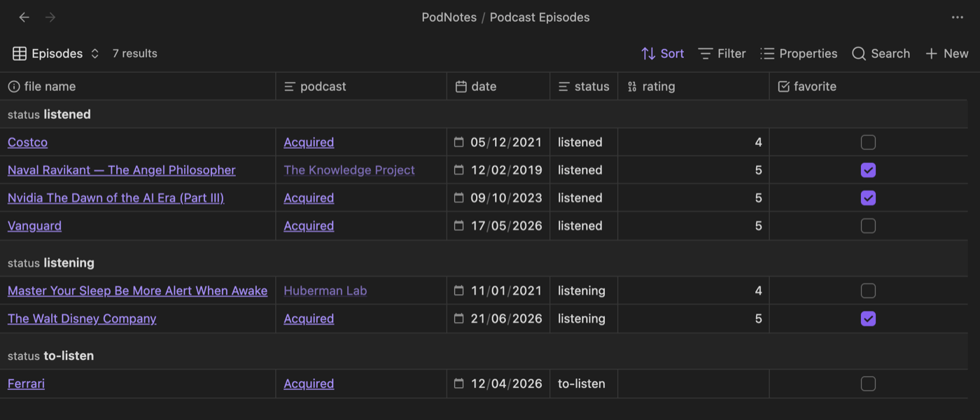980x420 pixels.
Task: Open the Vanguard episode note
Action: click(34, 226)
